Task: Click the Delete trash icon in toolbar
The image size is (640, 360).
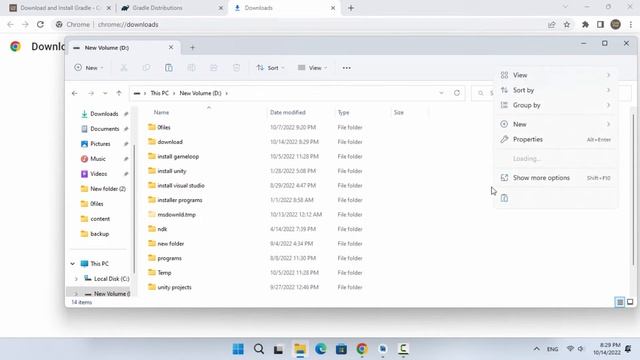Action: pos(236,68)
